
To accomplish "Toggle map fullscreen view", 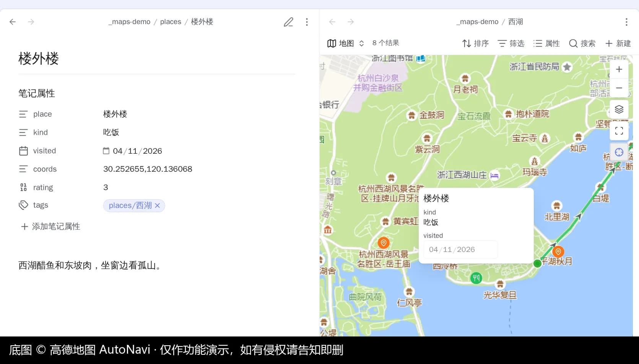I will click(x=619, y=131).
